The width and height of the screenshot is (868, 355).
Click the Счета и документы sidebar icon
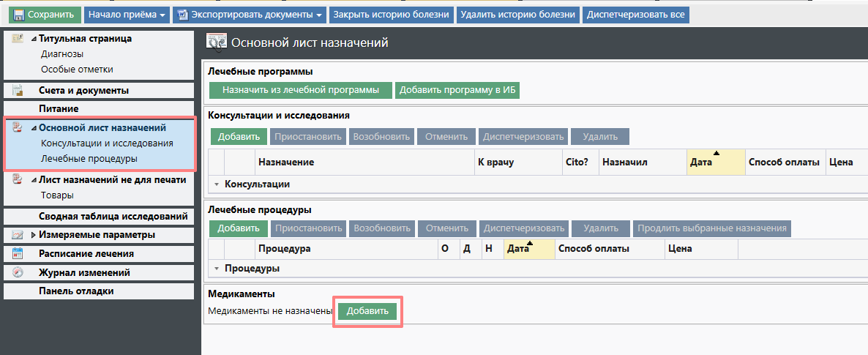pyautogui.click(x=18, y=90)
